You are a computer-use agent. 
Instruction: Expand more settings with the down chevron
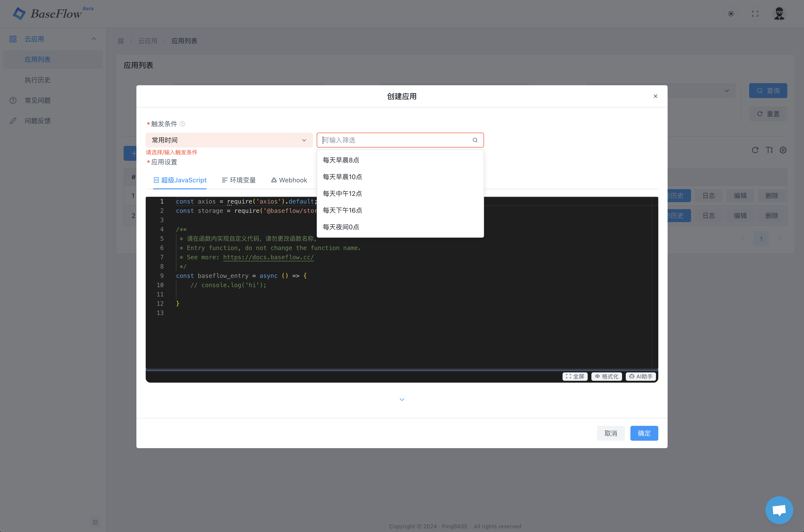coord(402,400)
